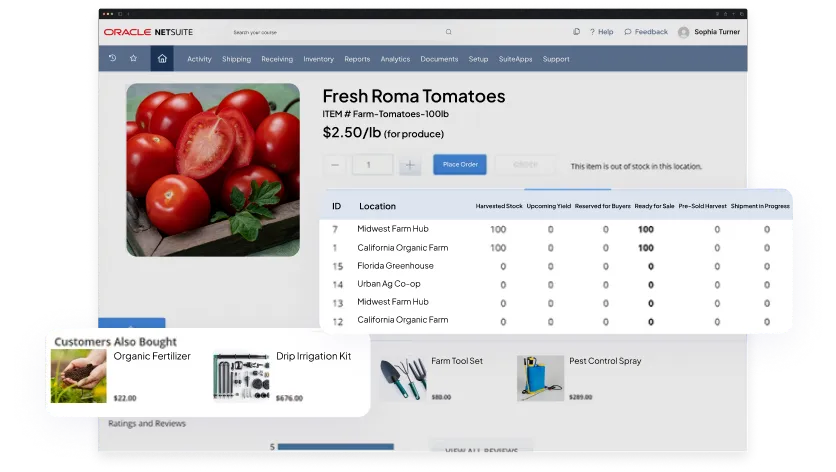Open the Support menu
836x472 pixels.
pyautogui.click(x=556, y=59)
